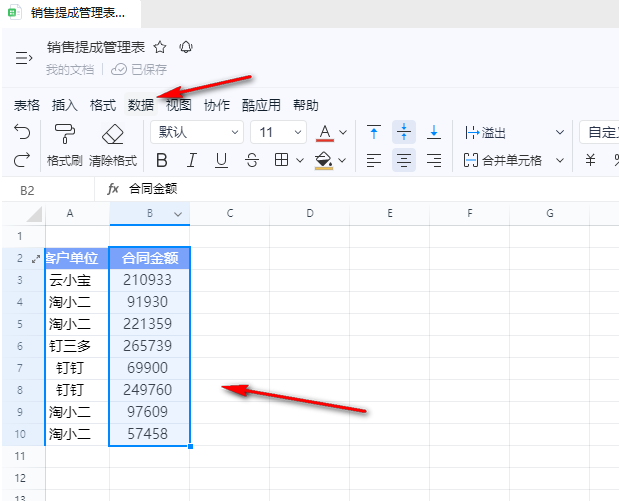Apply the red font color

click(325, 133)
